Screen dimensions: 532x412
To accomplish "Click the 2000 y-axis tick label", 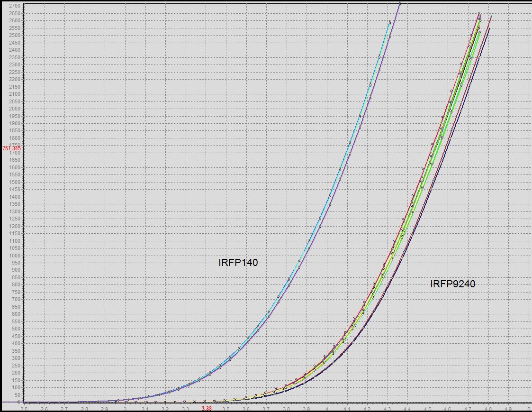I will point(14,109).
